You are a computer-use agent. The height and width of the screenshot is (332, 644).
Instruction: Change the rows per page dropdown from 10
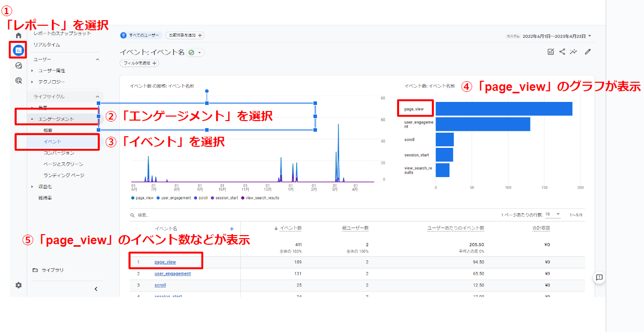point(553,213)
